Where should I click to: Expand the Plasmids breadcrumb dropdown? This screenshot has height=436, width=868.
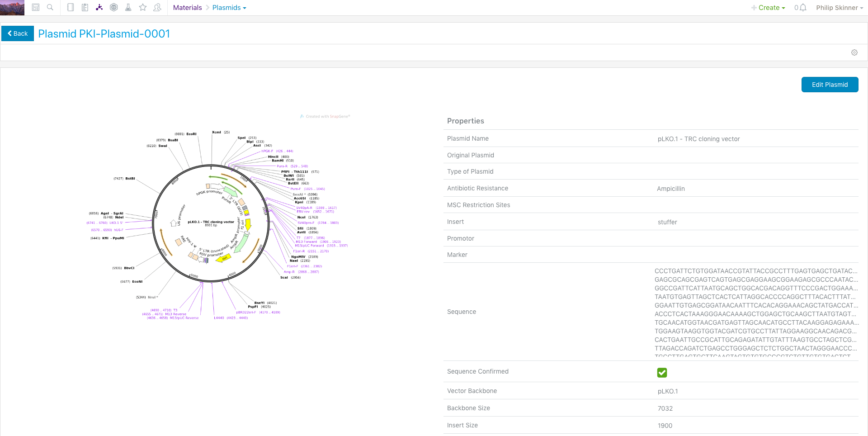pyautogui.click(x=229, y=8)
